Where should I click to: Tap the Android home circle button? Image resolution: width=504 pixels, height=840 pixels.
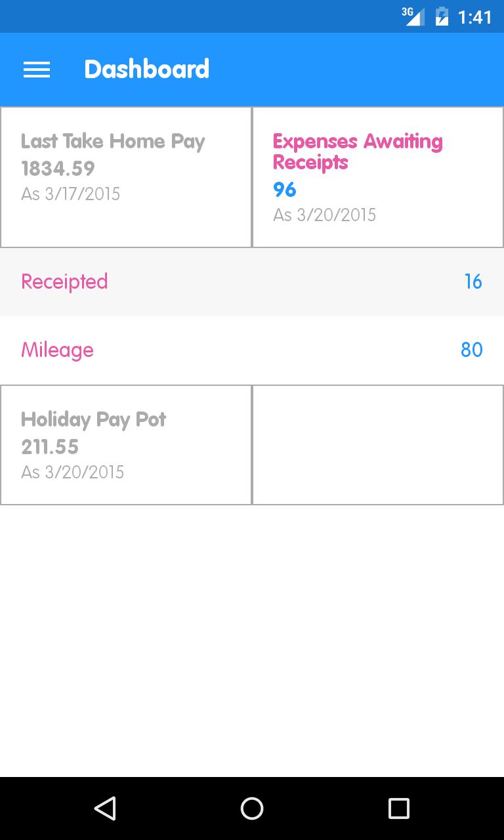(252, 808)
